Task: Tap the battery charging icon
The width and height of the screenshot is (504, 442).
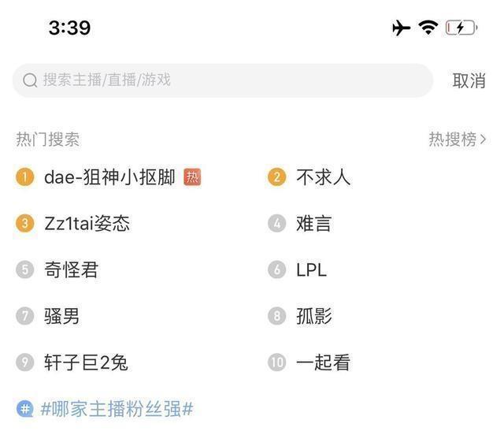Action: [461, 28]
